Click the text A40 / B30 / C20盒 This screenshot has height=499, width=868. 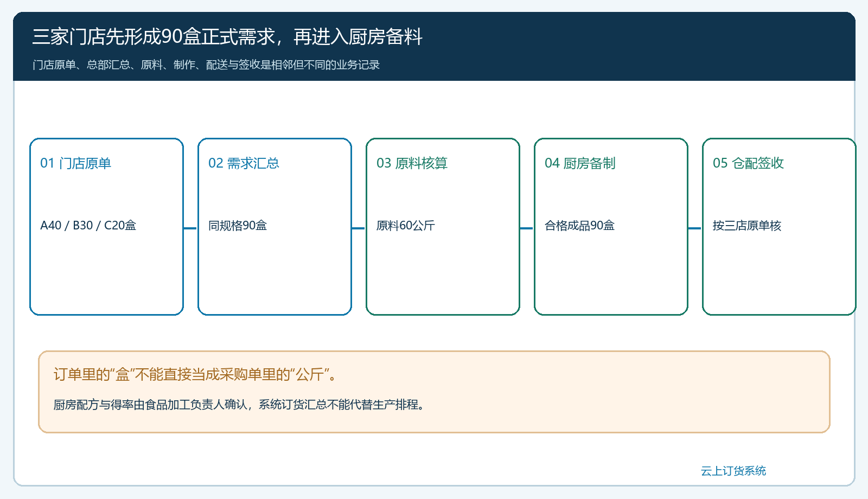[x=88, y=226]
